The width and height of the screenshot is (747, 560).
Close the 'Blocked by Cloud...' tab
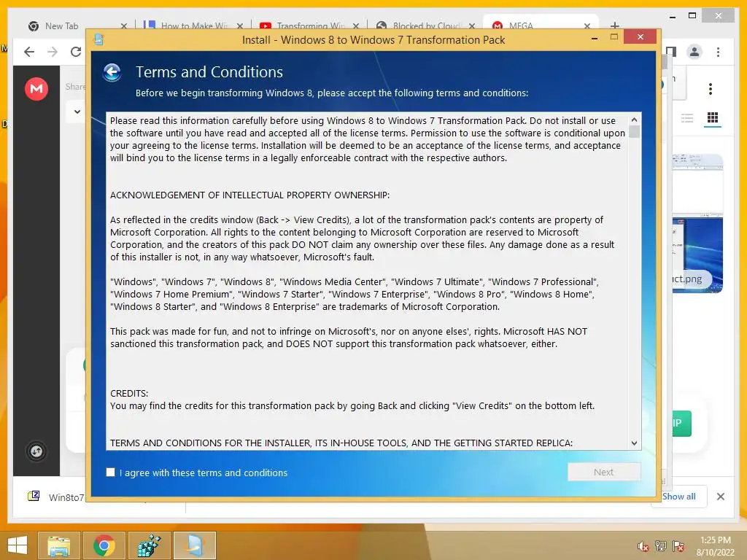pyautogui.click(x=472, y=26)
